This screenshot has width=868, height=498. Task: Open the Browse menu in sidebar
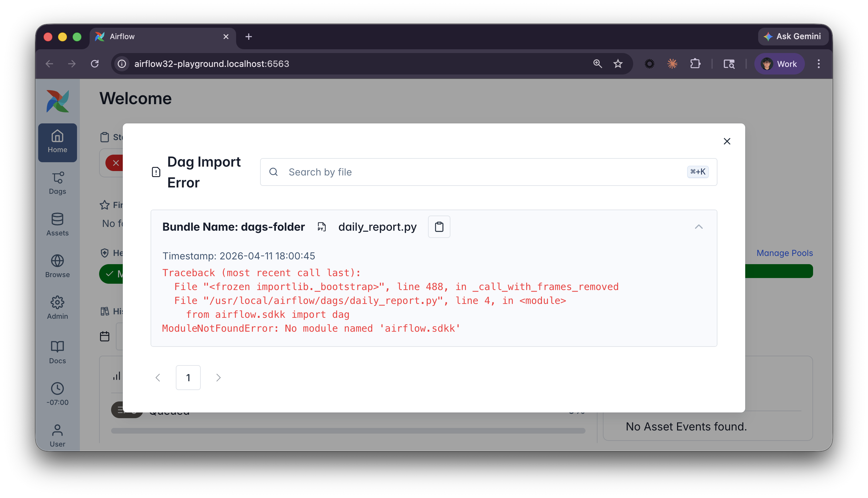[x=57, y=266]
